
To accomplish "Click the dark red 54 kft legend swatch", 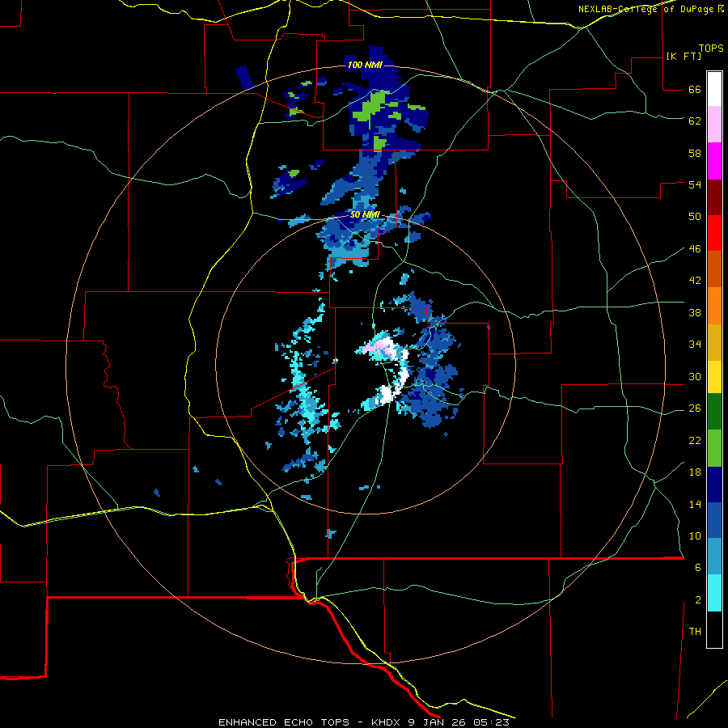I will (x=714, y=197).
